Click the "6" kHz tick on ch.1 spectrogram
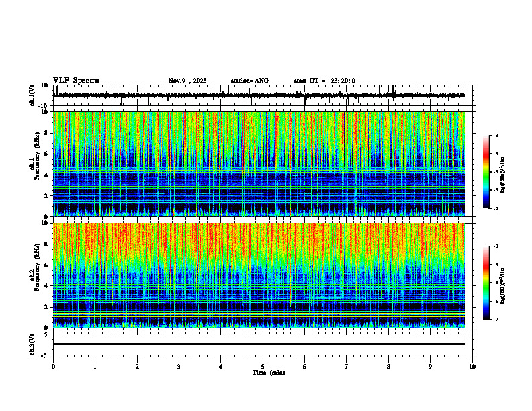 click(x=46, y=154)
